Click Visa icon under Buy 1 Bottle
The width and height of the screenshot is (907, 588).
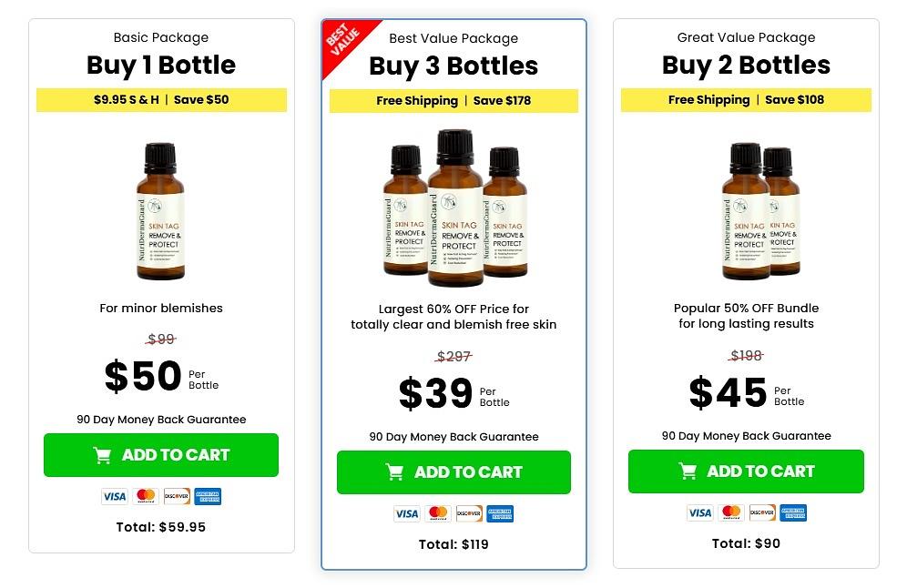click(114, 496)
